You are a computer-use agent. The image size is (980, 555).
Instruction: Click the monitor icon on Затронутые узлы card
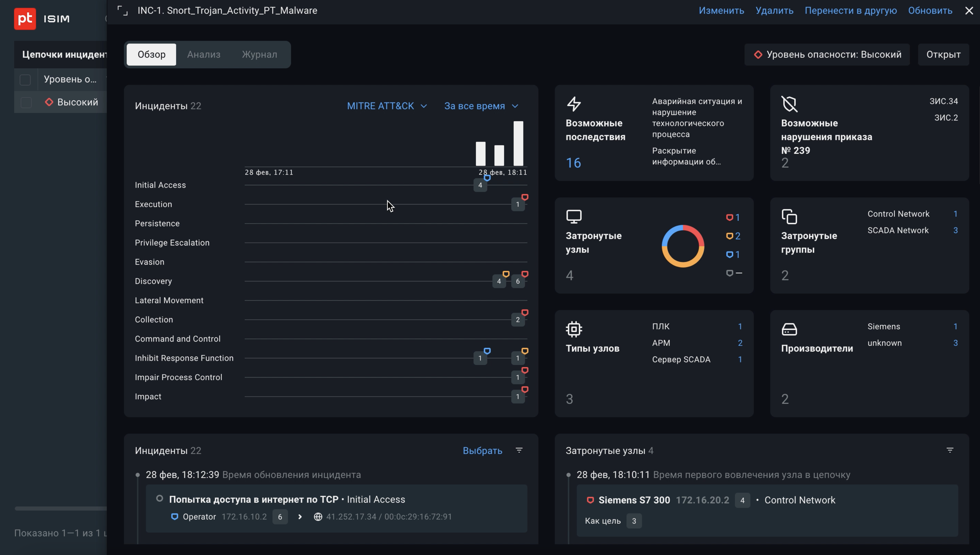[573, 216]
